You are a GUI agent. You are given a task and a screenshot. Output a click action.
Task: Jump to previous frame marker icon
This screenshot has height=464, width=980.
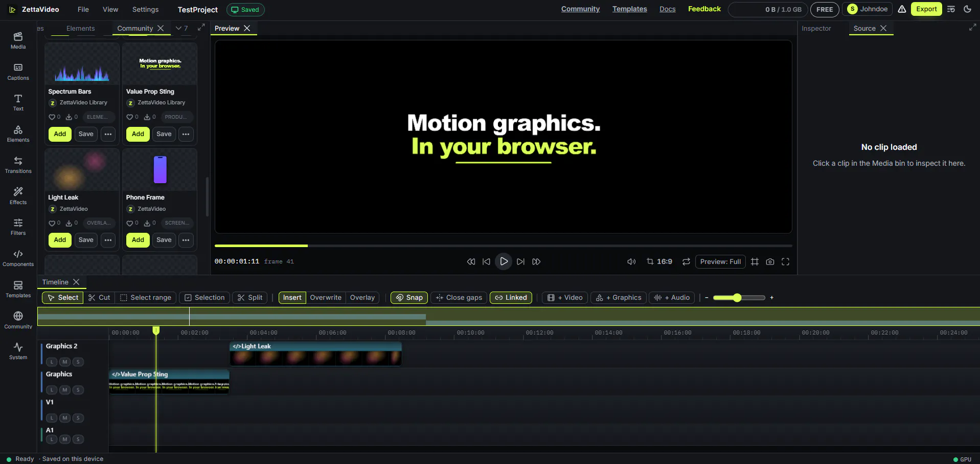(486, 261)
